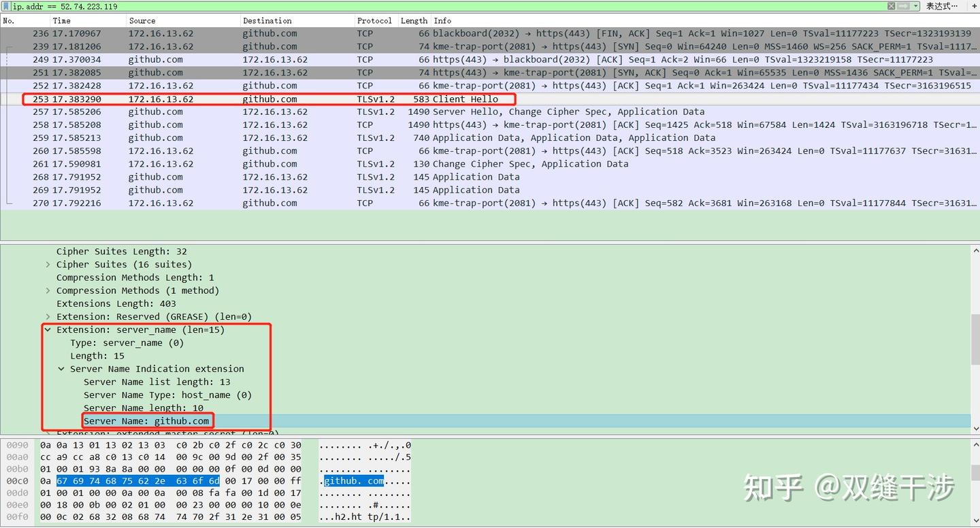The width and height of the screenshot is (980, 528).
Task: Apply the display filter arrow
Action: 903,6
